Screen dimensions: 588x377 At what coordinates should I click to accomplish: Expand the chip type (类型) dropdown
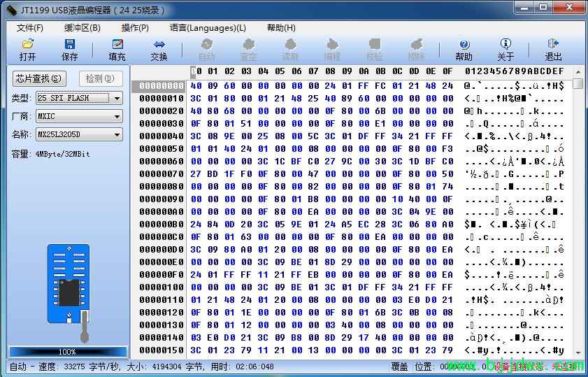[x=117, y=99]
